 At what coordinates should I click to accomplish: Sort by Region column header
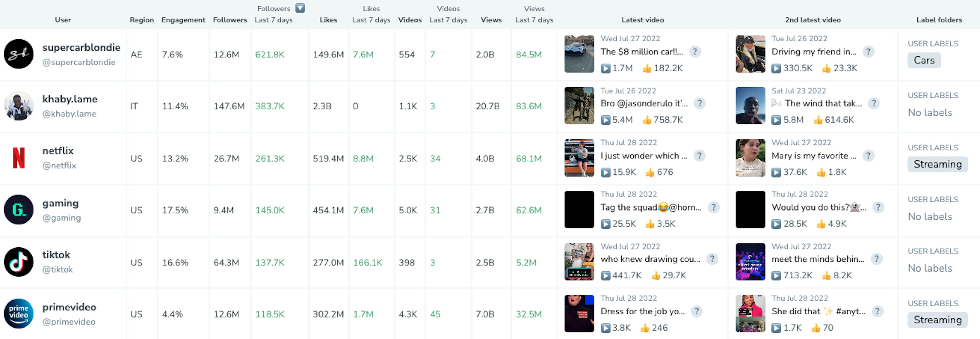click(142, 20)
